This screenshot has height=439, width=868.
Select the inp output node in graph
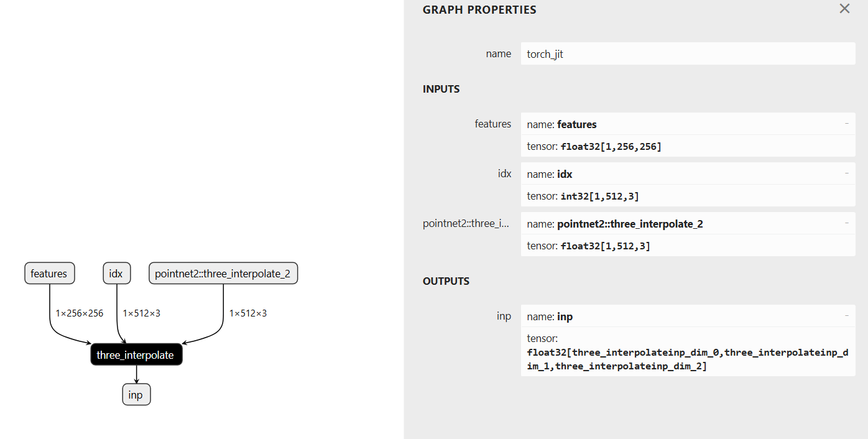click(136, 395)
